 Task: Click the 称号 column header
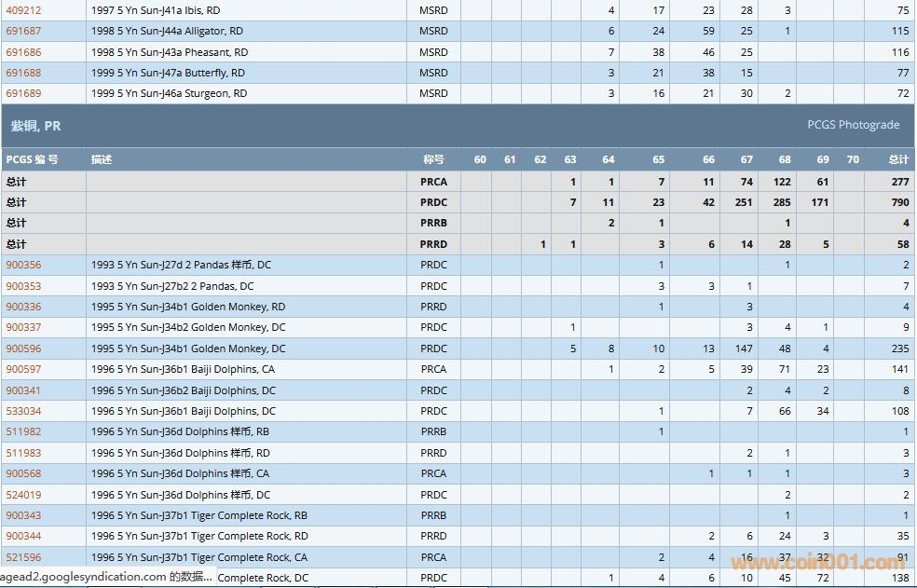point(433,159)
